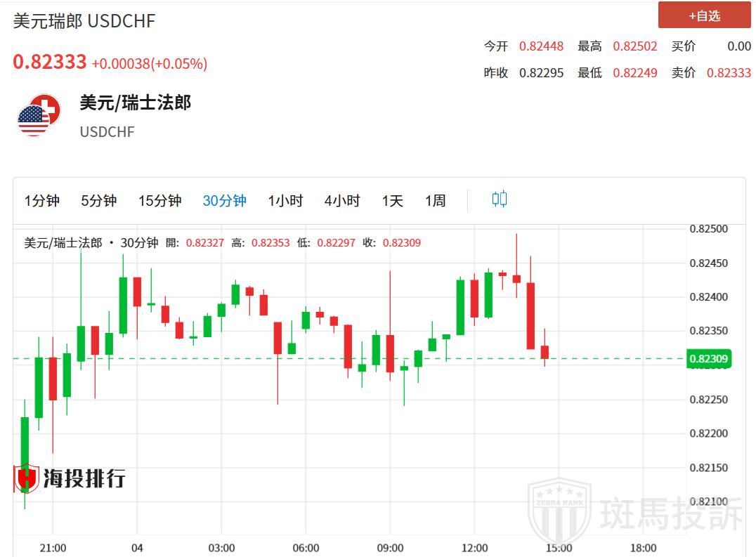The width and height of the screenshot is (756, 557).
Task: Select the 30分钟 timeframe
Action: pyautogui.click(x=224, y=201)
